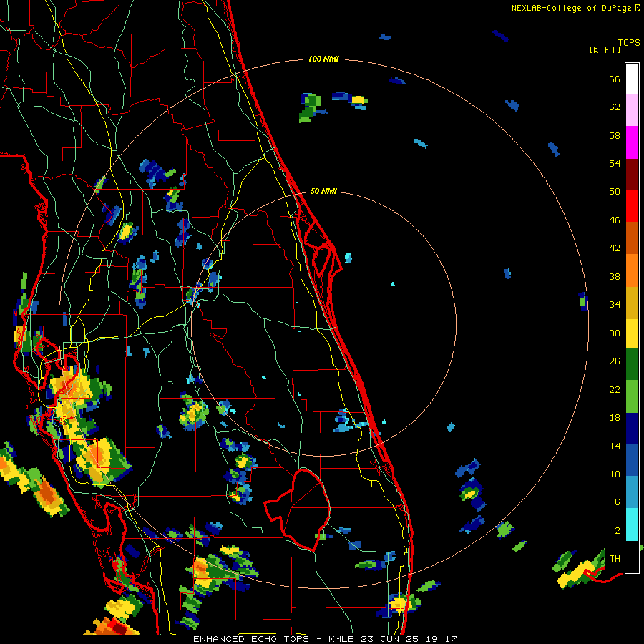Click the "[K FT]" units label
This screenshot has height=644, width=644.
(605, 49)
